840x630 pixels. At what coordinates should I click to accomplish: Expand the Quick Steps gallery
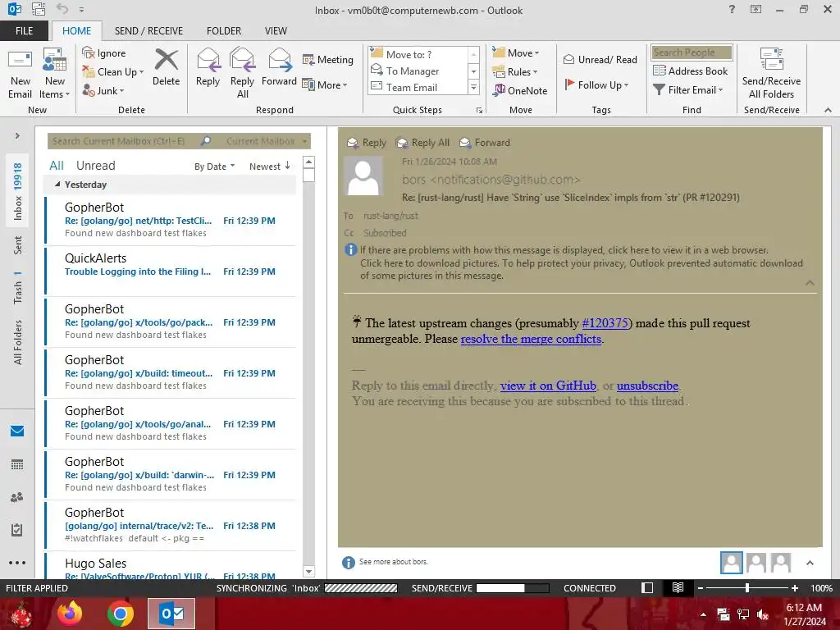[473, 88]
